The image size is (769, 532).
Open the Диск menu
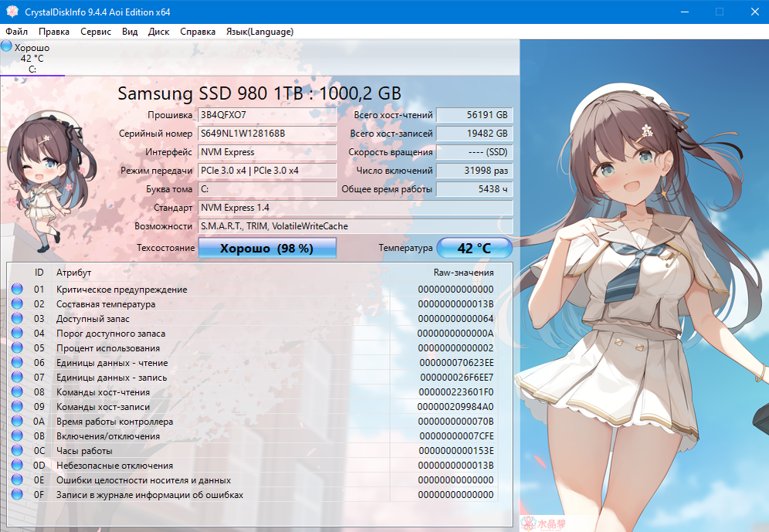158,32
